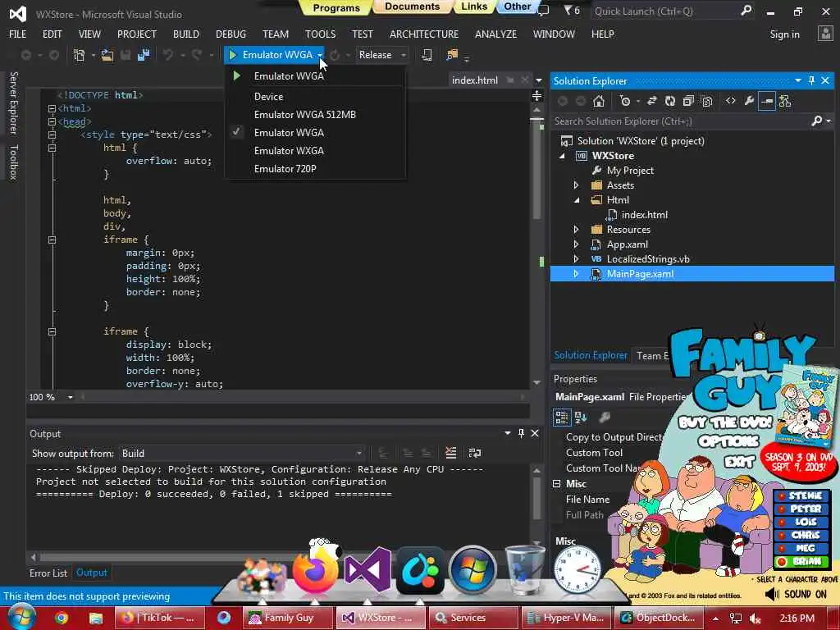Viewport: 840px width, 630px height.
Task: Click the Search Solution Explorer field
Action: (x=682, y=121)
